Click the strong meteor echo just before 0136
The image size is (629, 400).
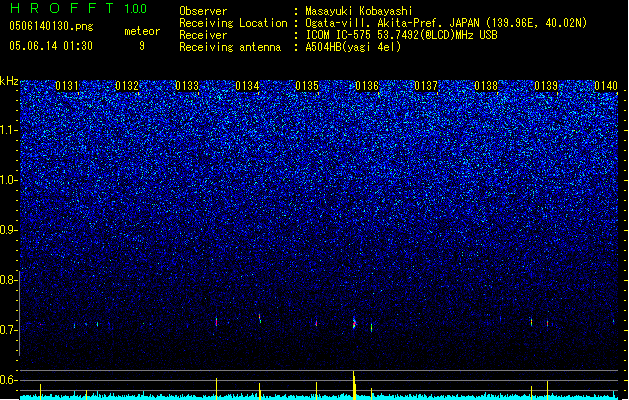(354, 323)
